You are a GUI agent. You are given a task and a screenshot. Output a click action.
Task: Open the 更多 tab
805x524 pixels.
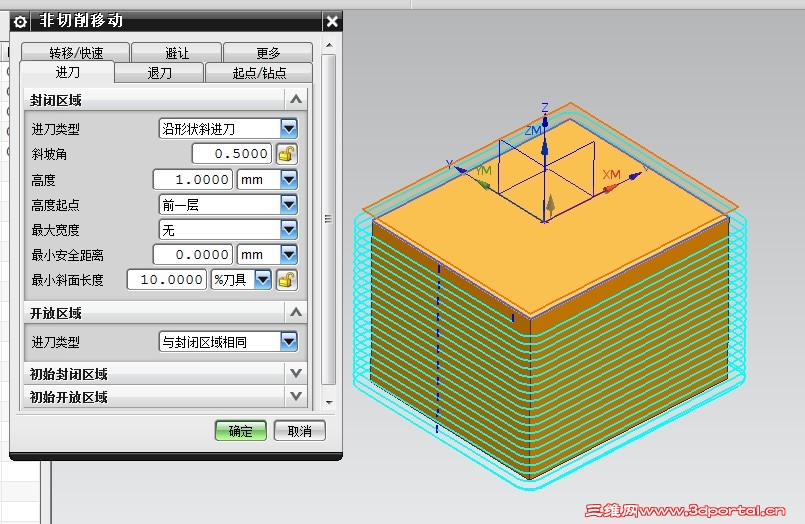(268, 52)
